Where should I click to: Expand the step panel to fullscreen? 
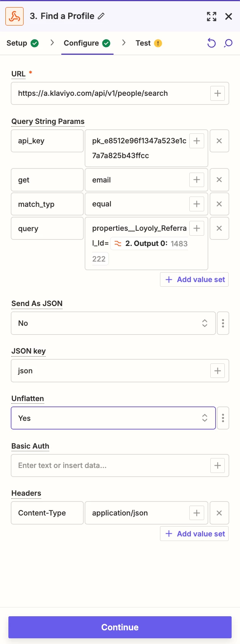(211, 16)
